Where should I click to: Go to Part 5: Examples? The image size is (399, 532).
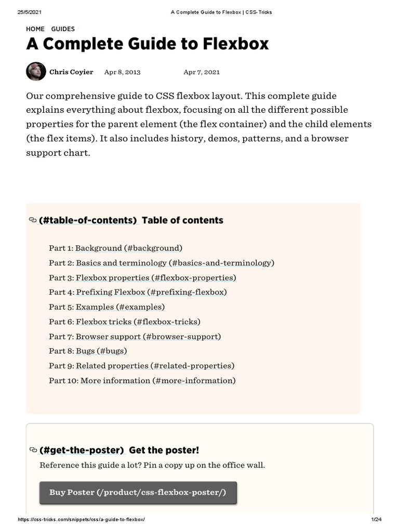click(107, 307)
